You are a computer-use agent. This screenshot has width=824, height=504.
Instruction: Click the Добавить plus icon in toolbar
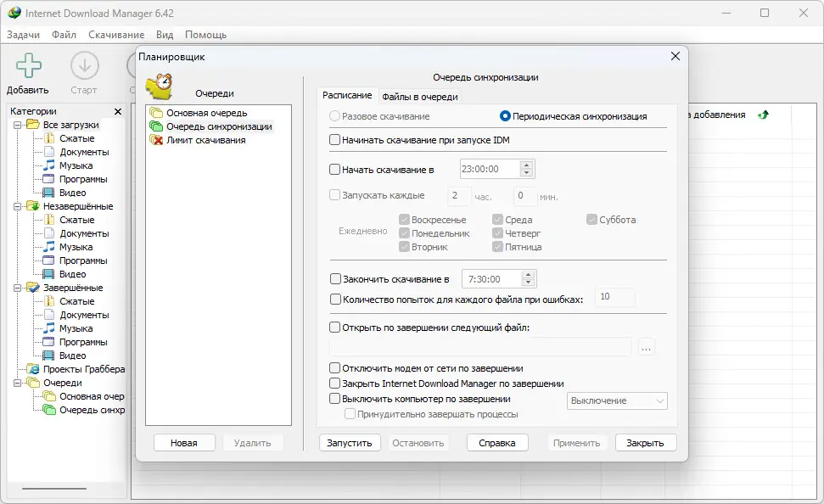point(28,65)
